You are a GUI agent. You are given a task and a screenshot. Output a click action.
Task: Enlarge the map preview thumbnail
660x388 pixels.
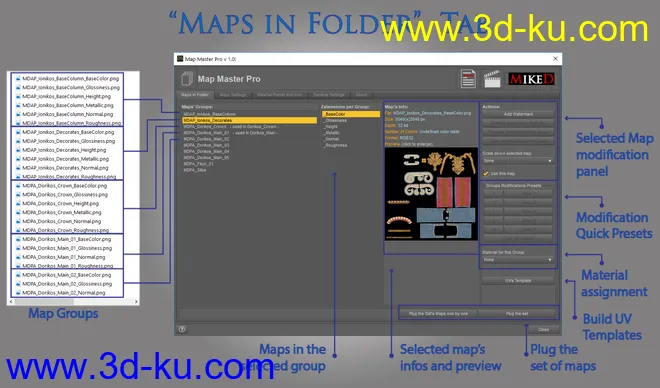point(431,194)
